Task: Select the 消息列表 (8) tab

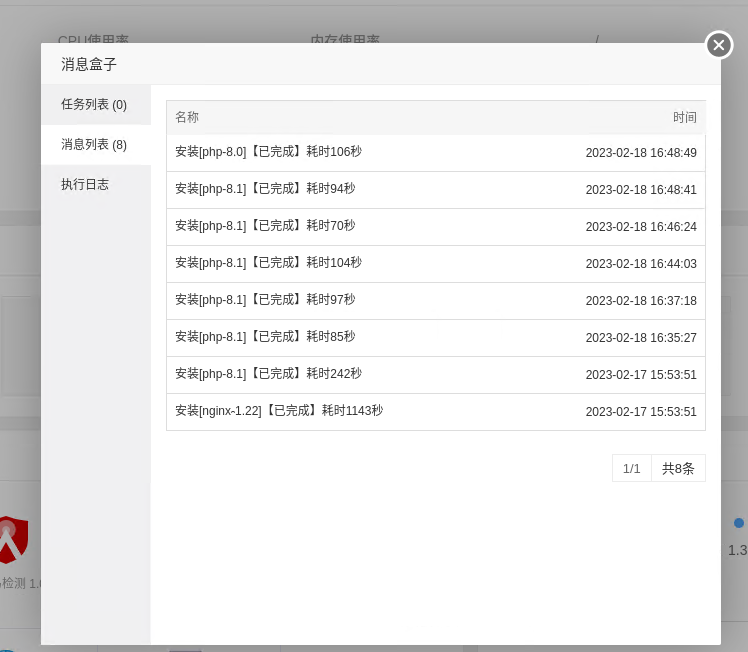Action: pyautogui.click(x=96, y=145)
